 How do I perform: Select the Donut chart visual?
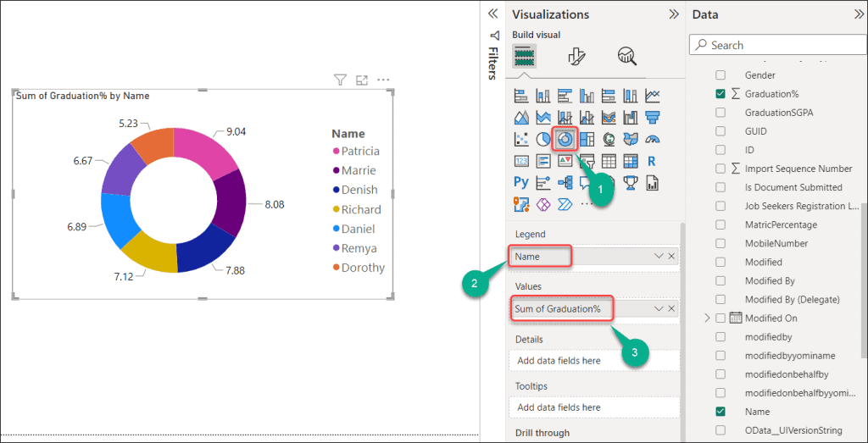[x=565, y=139]
